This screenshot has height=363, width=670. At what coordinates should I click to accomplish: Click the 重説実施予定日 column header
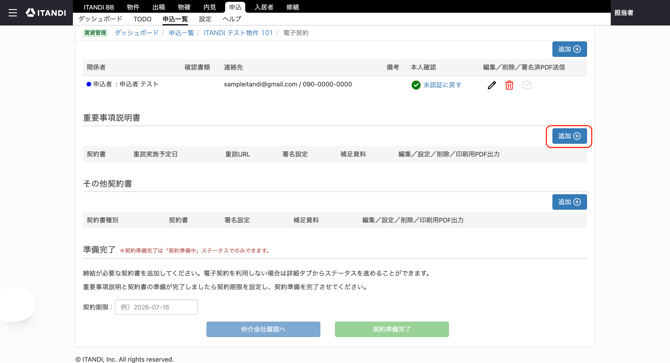click(x=156, y=154)
